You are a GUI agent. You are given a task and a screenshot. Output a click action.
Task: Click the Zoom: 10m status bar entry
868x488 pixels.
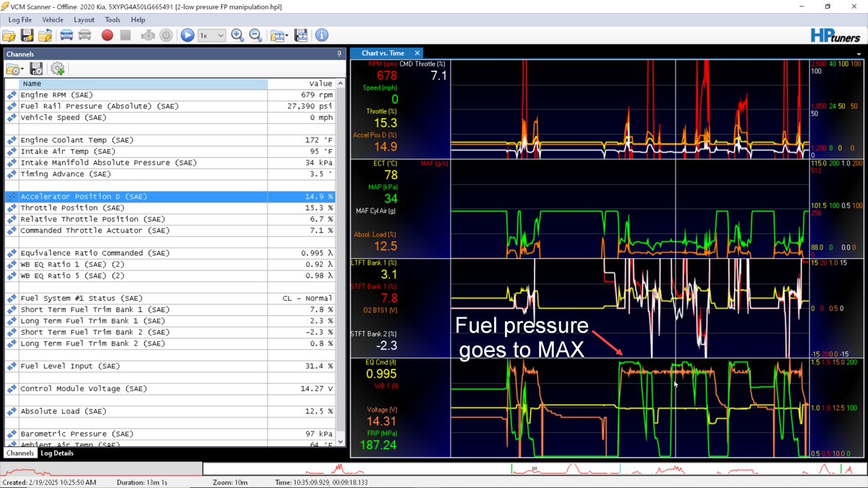pos(230,482)
